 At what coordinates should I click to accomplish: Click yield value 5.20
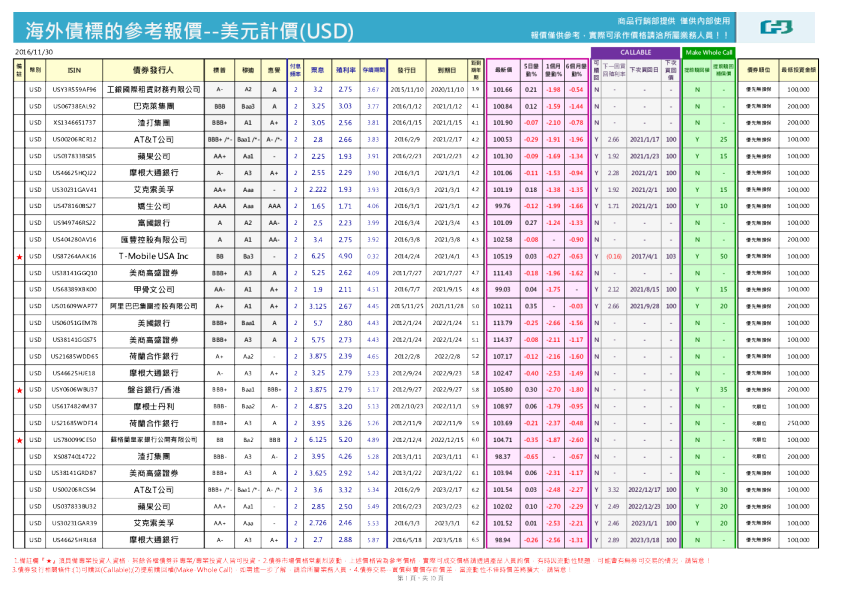[345, 440]
